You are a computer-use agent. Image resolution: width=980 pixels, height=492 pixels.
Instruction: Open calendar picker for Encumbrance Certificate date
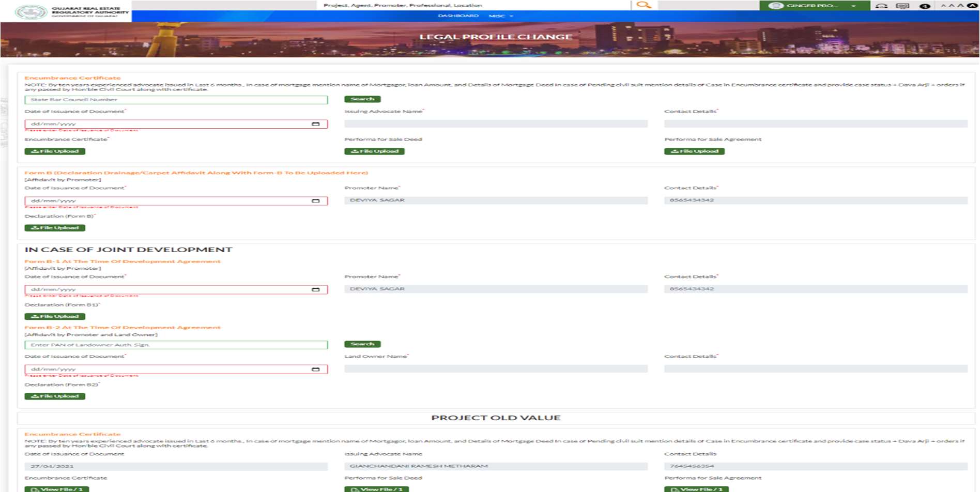tap(316, 124)
